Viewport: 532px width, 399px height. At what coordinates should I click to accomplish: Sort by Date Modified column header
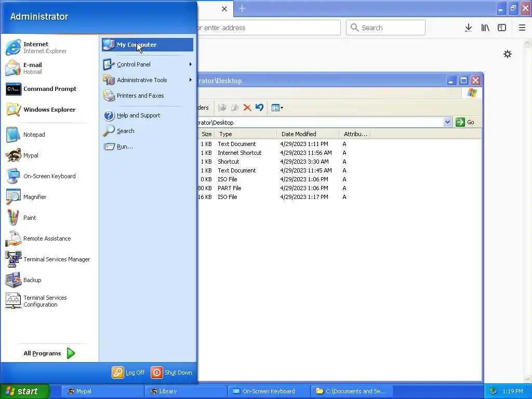pos(308,134)
